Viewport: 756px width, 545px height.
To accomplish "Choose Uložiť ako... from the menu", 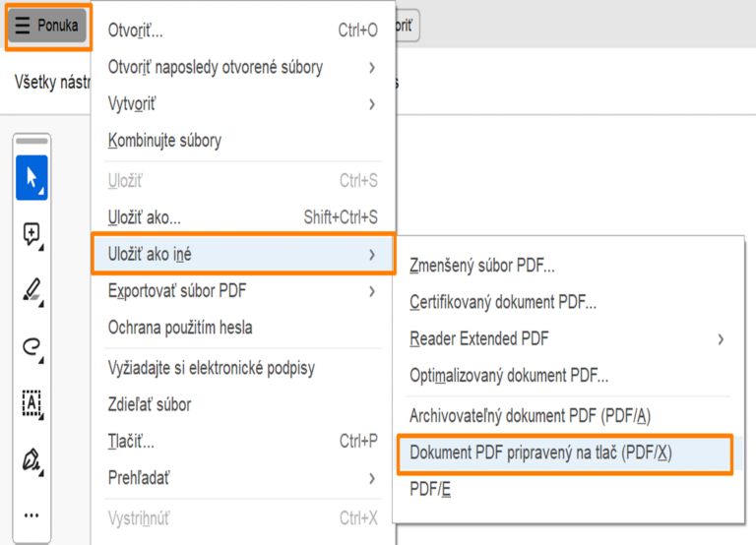I will point(144,217).
